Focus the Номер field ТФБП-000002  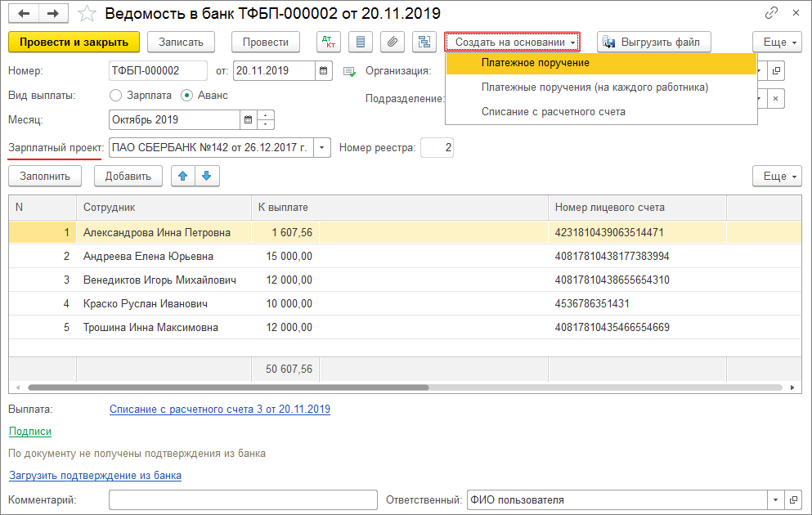[158, 71]
